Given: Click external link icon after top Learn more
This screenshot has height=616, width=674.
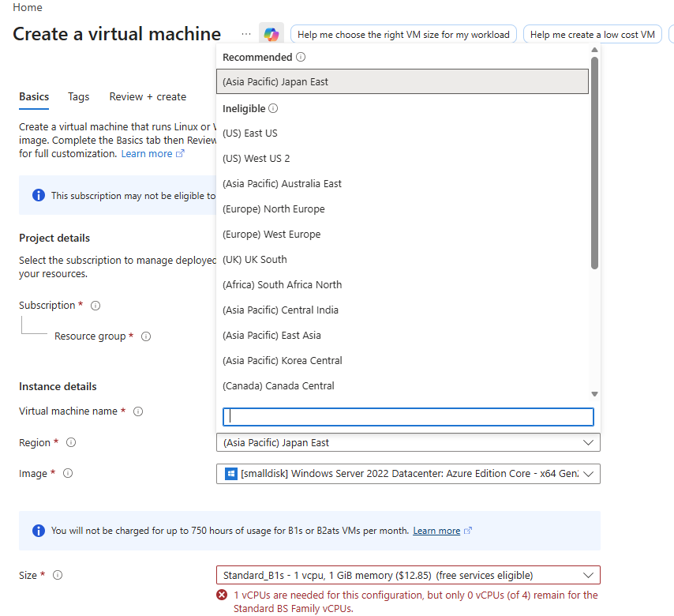Looking at the screenshot, I should tap(180, 153).
